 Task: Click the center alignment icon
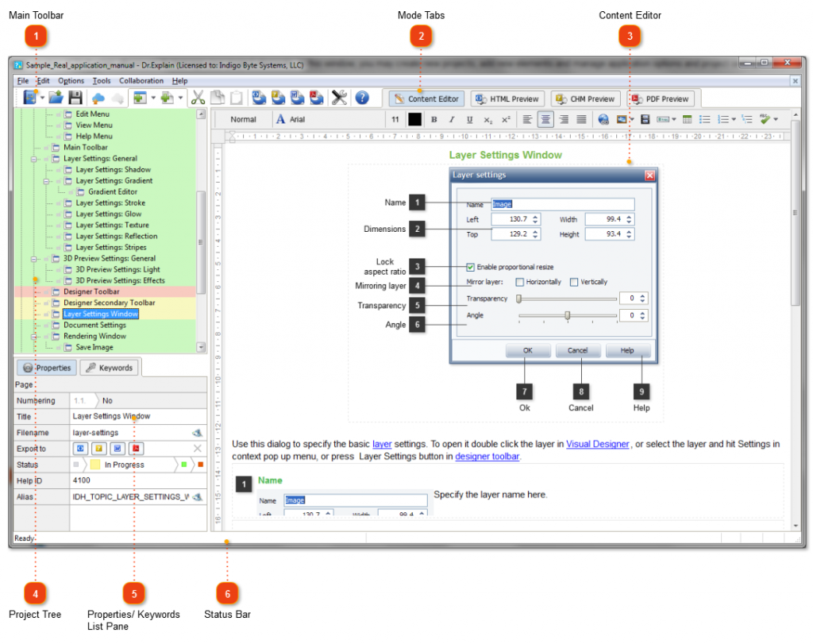coord(545,120)
